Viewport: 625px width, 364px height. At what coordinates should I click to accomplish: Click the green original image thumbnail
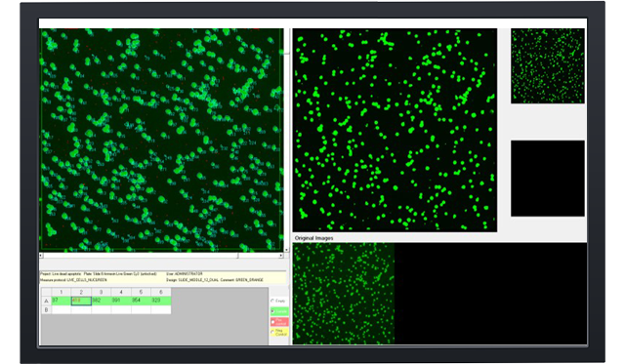[343, 293]
